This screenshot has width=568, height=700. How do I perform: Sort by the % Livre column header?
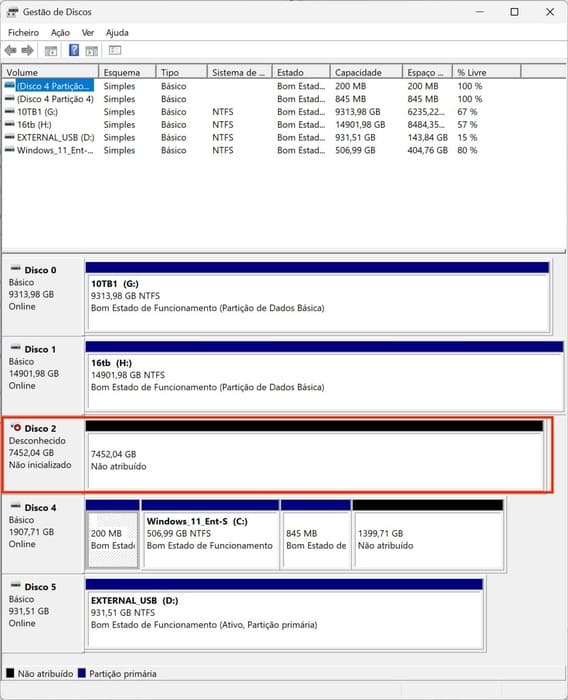click(x=487, y=72)
